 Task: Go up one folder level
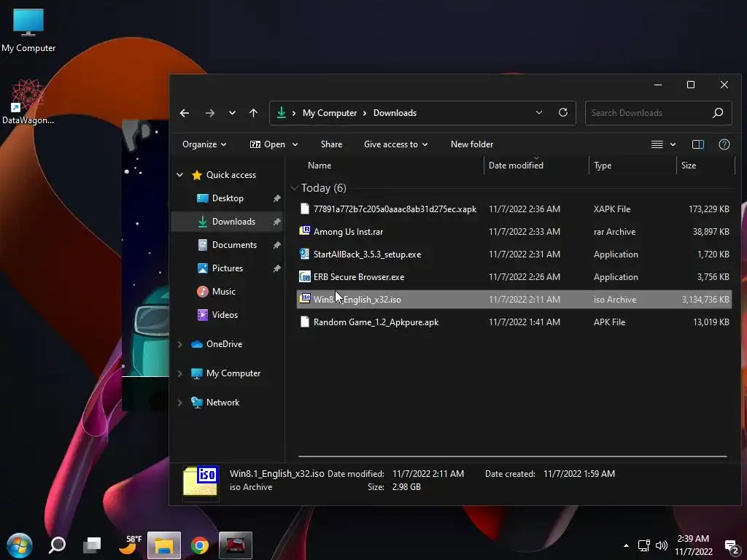coord(253,113)
